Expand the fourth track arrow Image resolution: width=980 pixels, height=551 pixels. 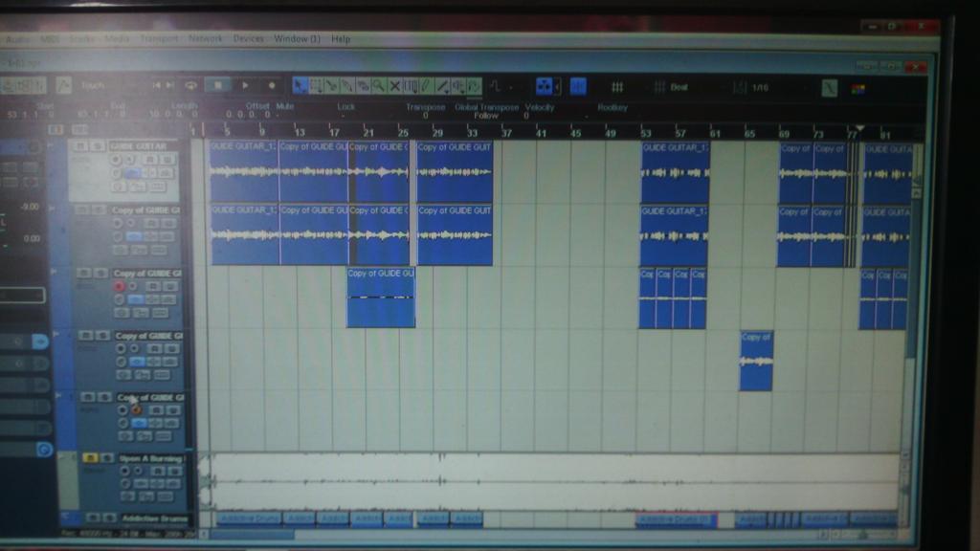tap(56, 334)
